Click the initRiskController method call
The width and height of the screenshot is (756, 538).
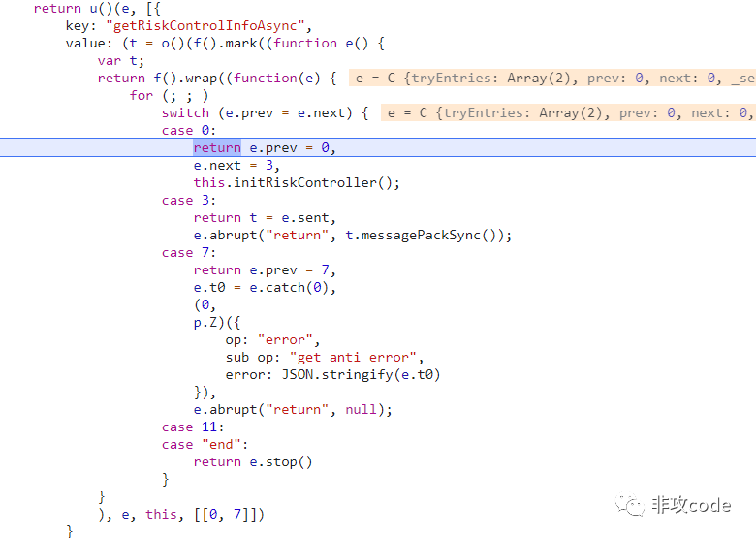click(x=306, y=182)
